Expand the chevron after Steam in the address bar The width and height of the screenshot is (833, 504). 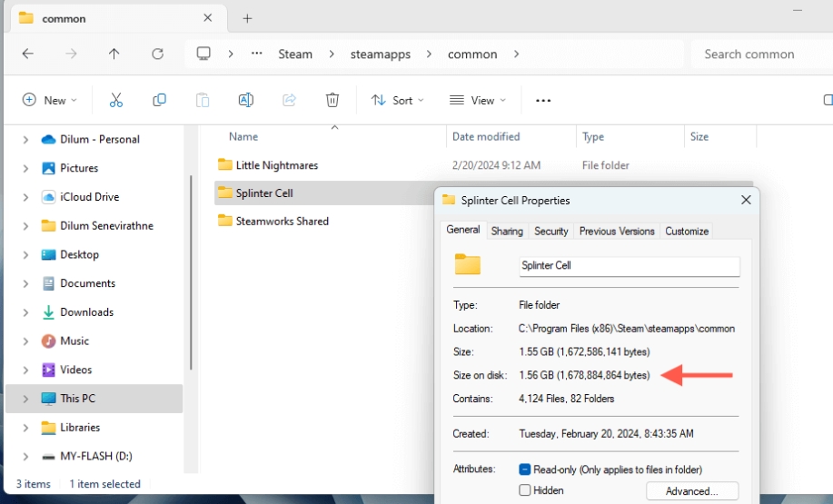point(332,54)
